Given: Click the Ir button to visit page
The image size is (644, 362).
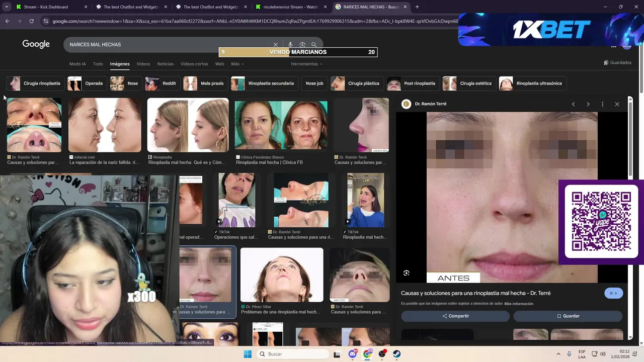Looking at the screenshot, I should [x=613, y=293].
